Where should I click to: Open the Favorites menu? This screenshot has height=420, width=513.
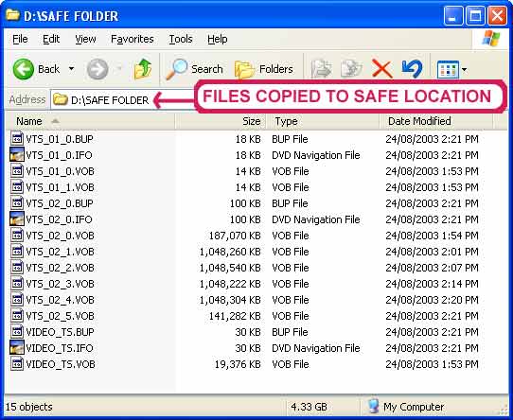coord(133,39)
